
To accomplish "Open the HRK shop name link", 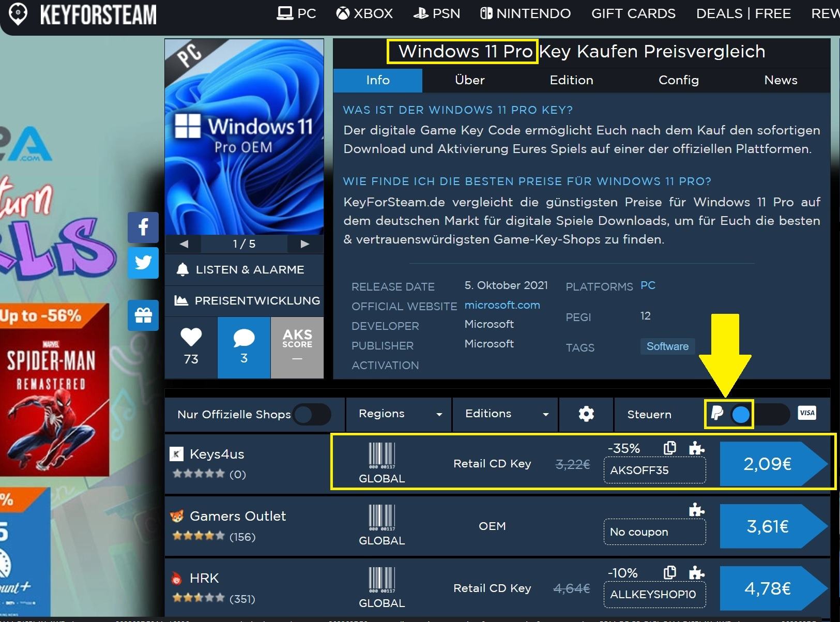I will [x=204, y=578].
